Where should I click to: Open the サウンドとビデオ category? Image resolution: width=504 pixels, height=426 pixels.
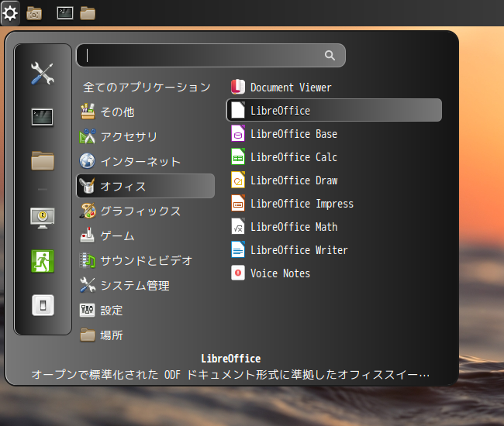(x=145, y=260)
